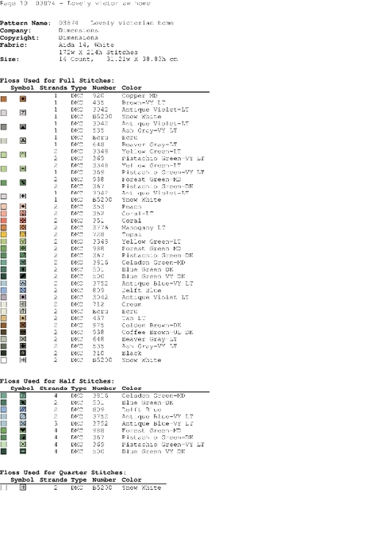Click the Color column header in half stitches
The image size is (392, 555).
pyautogui.click(x=132, y=388)
